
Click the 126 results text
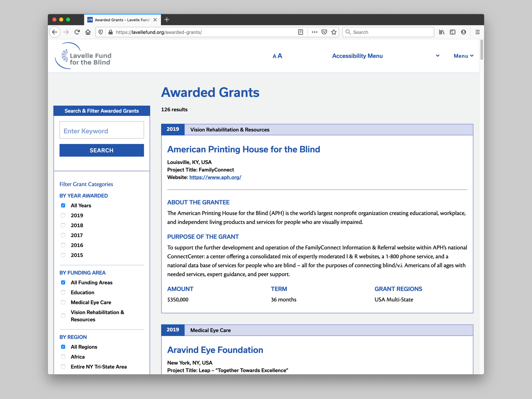click(x=175, y=110)
